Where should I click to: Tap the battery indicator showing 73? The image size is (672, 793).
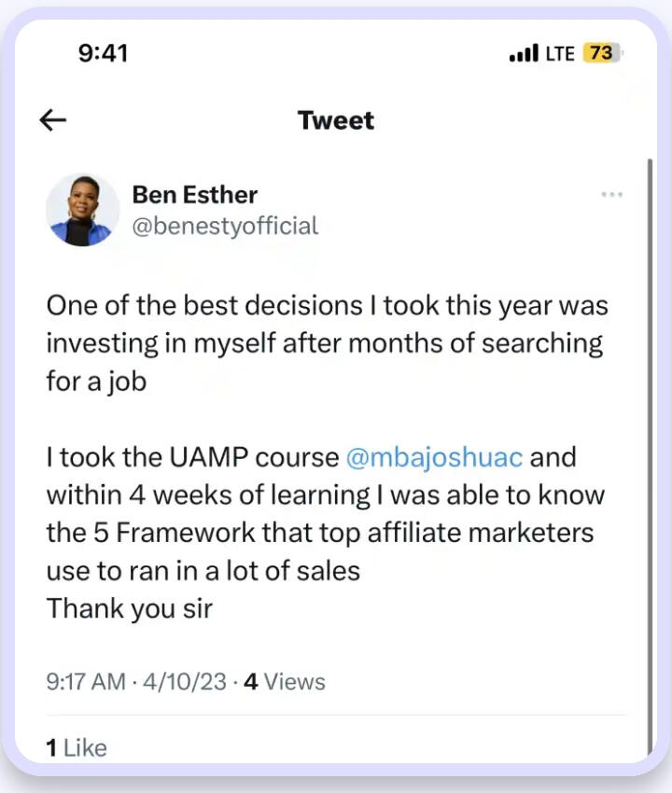(x=600, y=53)
